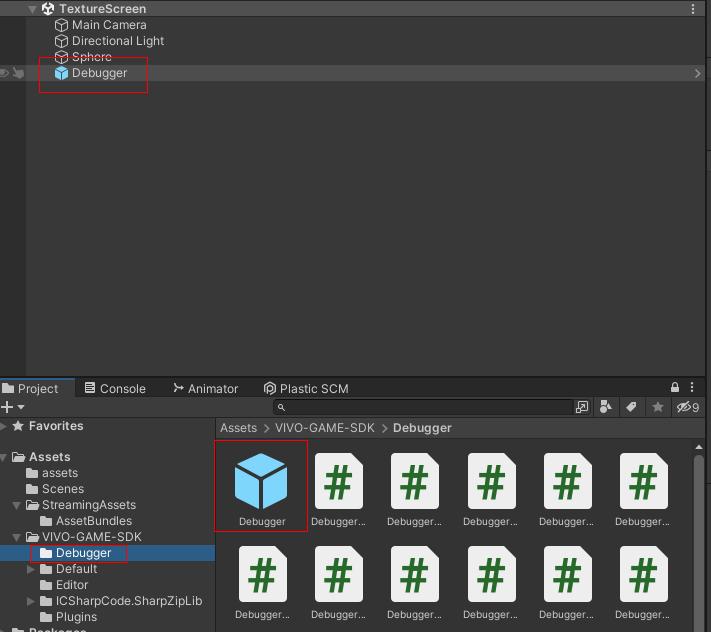Expand the Default folder in the project tree
711x632 pixels.
point(32,569)
